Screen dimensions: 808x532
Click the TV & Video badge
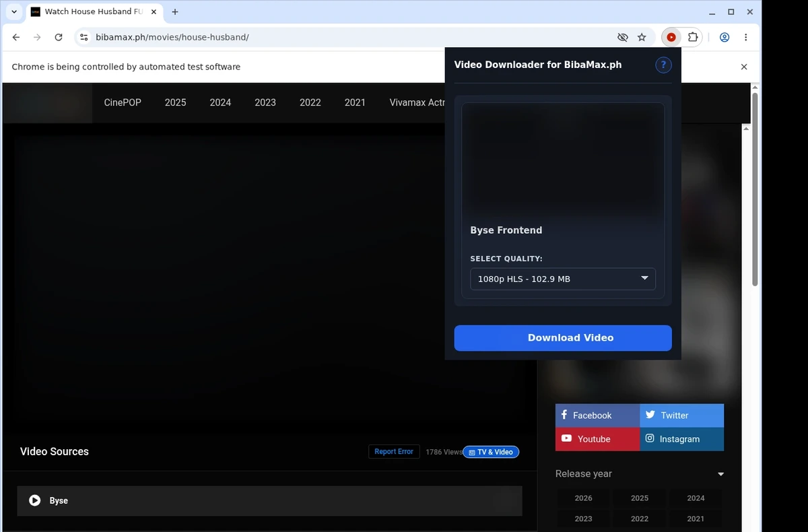click(491, 453)
